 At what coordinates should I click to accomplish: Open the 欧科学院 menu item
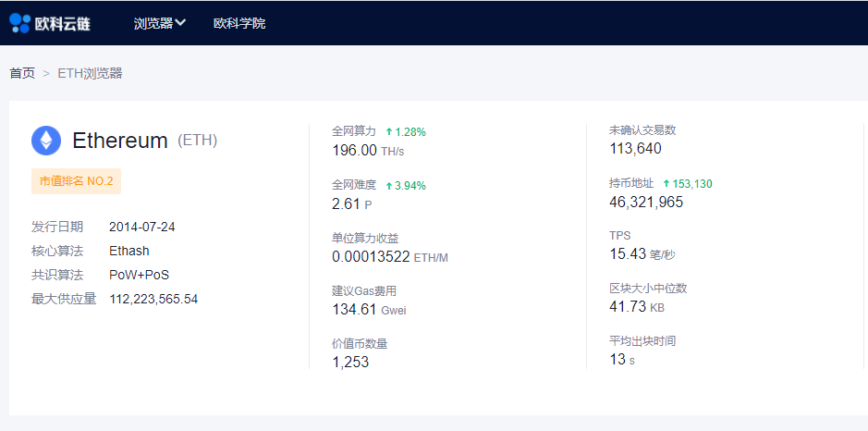238,23
